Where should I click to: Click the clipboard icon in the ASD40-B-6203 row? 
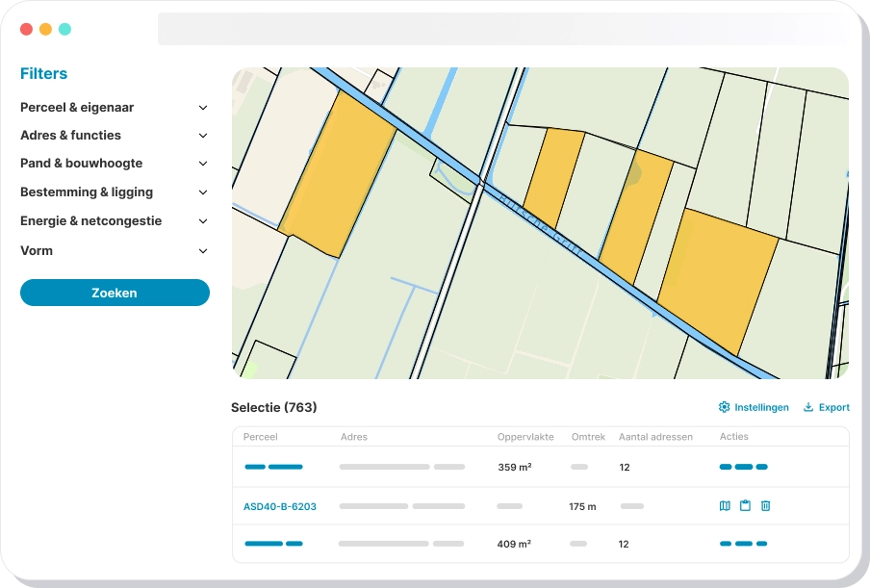click(745, 506)
